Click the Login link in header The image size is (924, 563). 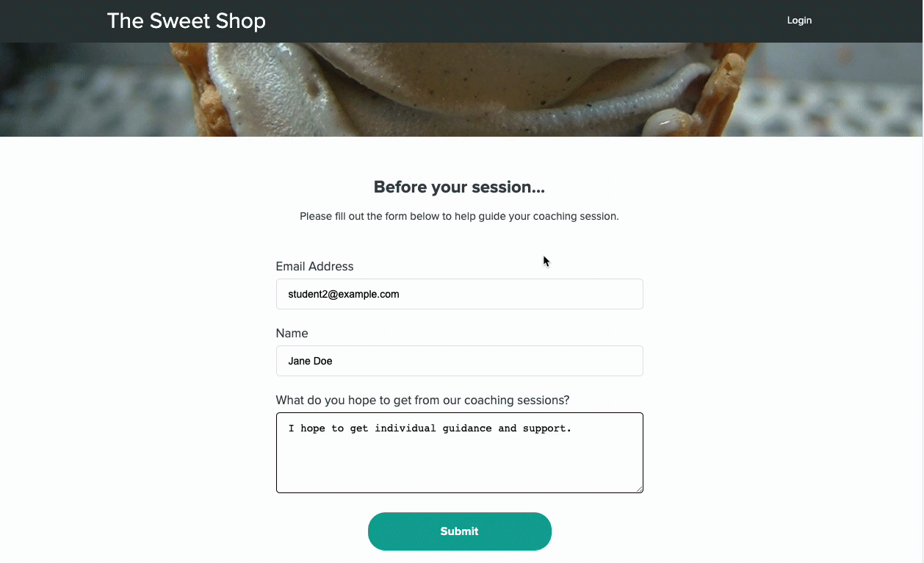(x=799, y=21)
